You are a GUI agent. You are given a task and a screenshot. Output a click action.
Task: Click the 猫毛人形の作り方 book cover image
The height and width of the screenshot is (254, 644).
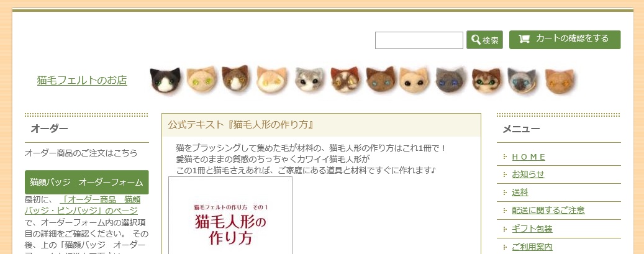pos(230,215)
